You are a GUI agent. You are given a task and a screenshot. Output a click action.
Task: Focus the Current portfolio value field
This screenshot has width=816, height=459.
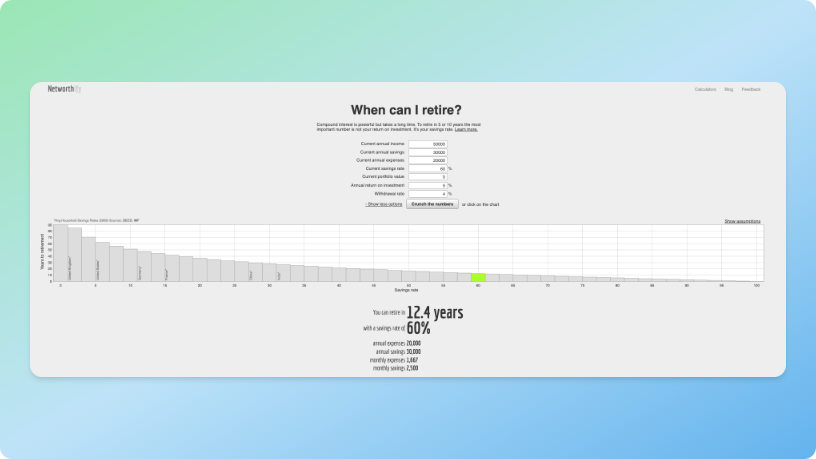pos(428,177)
